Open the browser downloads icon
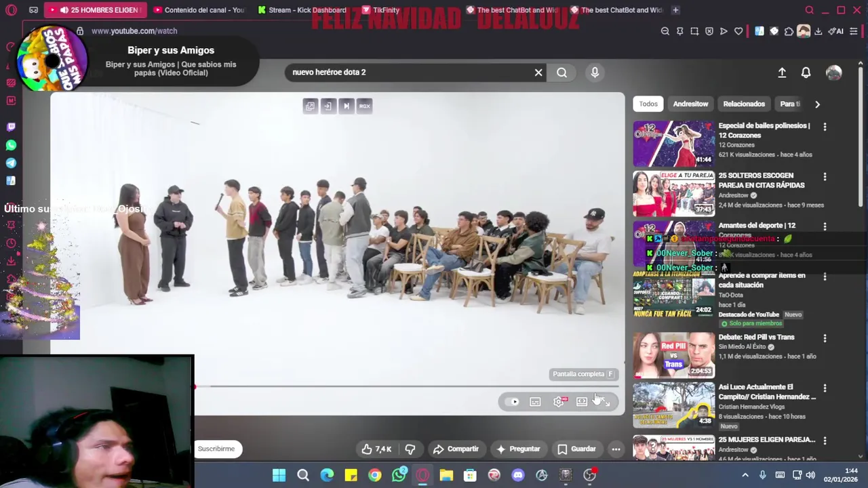Screen dimensions: 868x488 818,31
